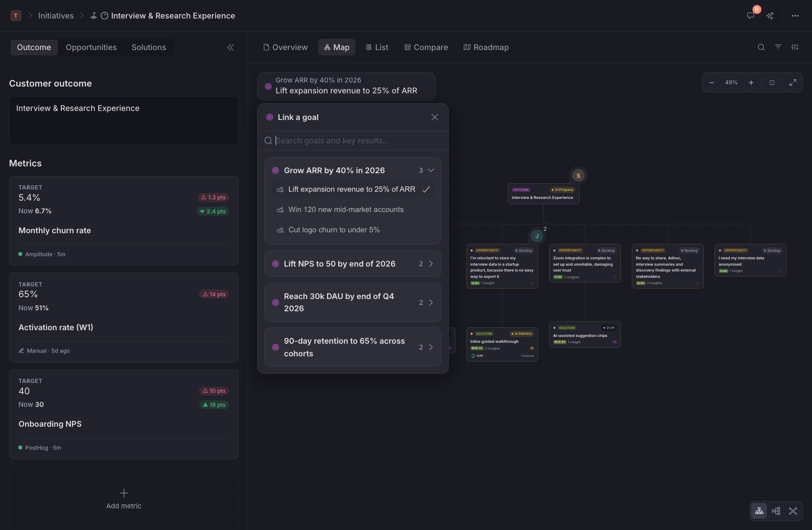Click the workspace avatar T
Screen dimensions: 812x530
[x=16, y=16]
